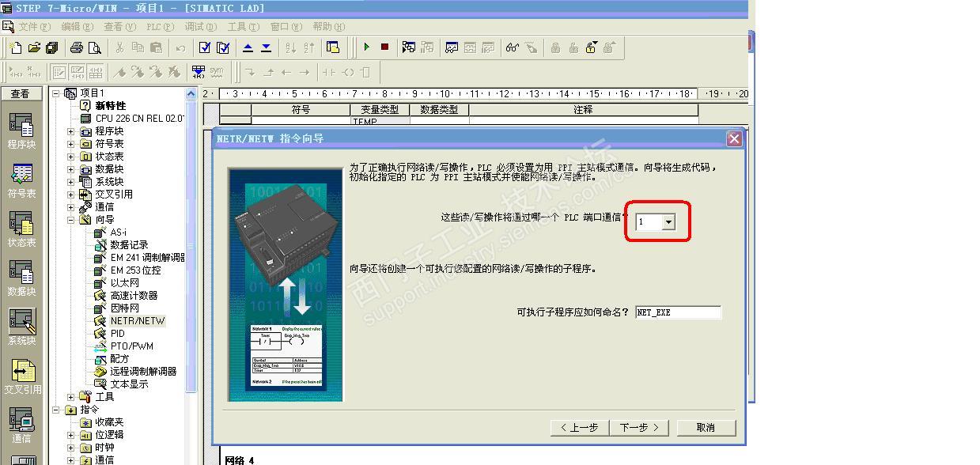Expand the 程序块 tree node
Screen dimensions: 980x465
(x=70, y=131)
